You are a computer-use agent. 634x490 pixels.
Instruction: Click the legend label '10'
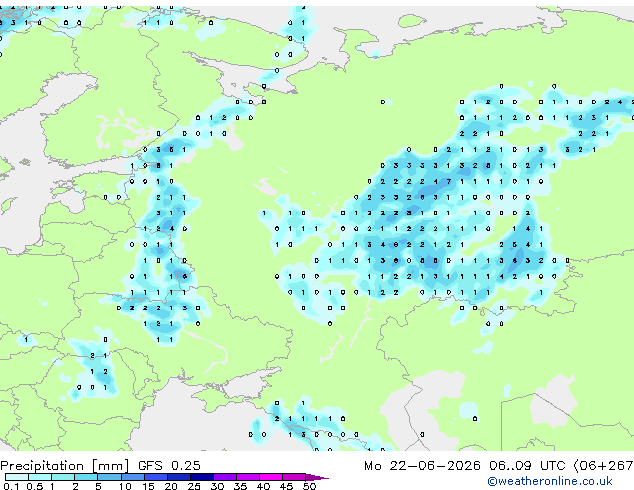point(125,486)
